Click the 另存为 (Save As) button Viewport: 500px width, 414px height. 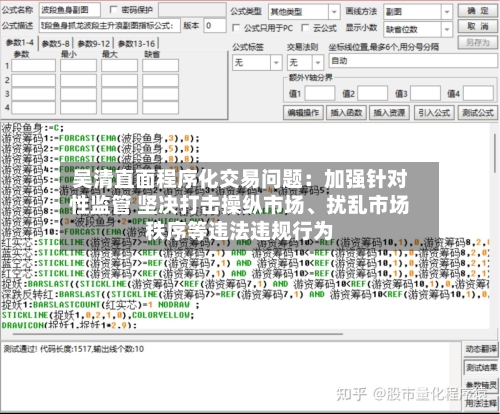(478, 42)
